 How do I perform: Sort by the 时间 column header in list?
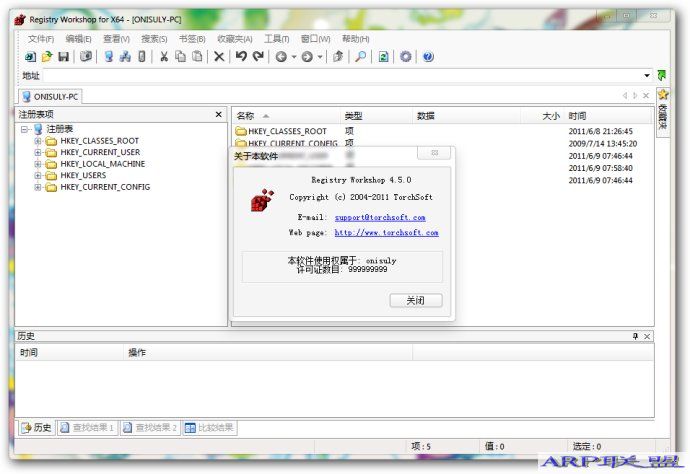609,116
